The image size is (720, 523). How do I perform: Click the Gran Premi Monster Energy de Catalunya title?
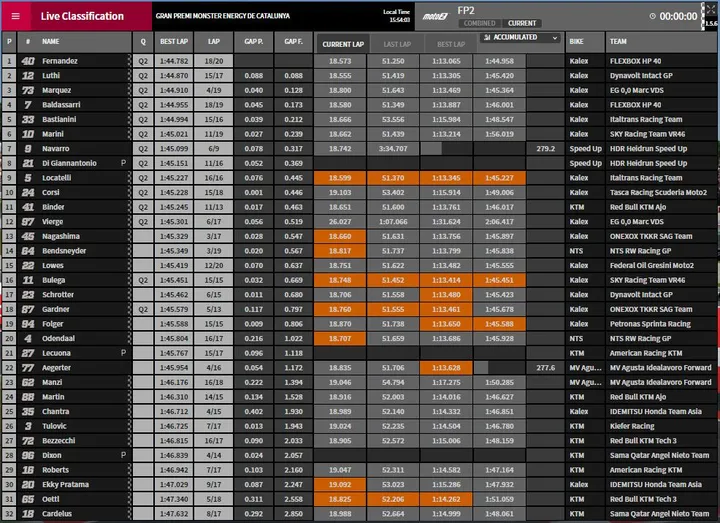[x=223, y=16]
